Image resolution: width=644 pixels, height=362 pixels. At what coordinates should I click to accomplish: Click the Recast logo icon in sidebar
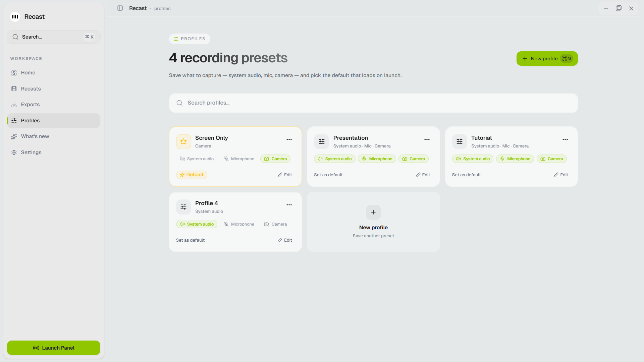(15, 17)
